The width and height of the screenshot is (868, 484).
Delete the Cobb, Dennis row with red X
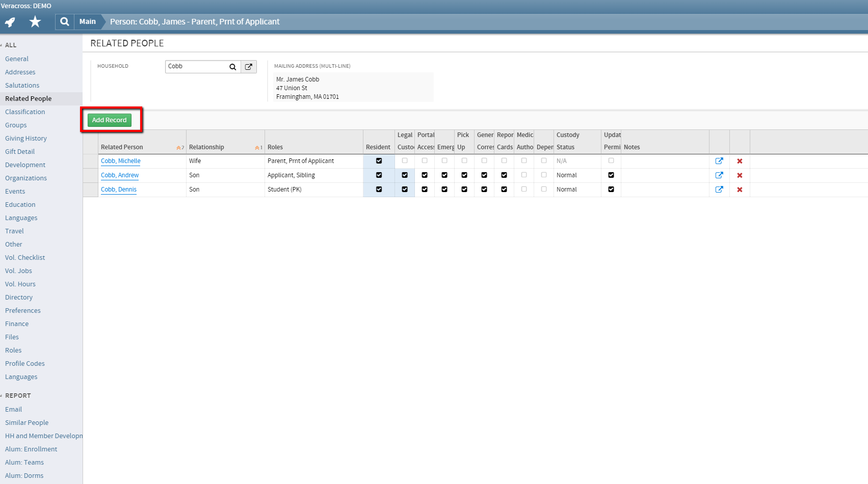pyautogui.click(x=740, y=189)
